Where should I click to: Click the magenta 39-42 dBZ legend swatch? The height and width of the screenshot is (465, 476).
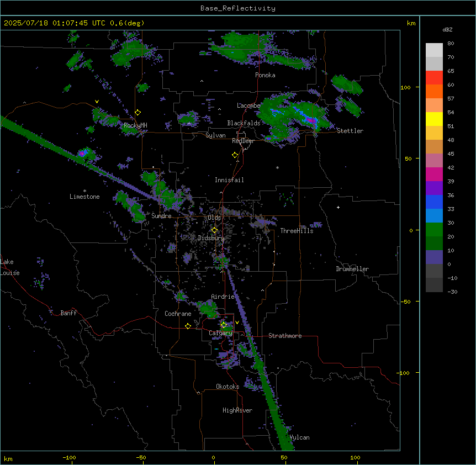[x=434, y=174]
